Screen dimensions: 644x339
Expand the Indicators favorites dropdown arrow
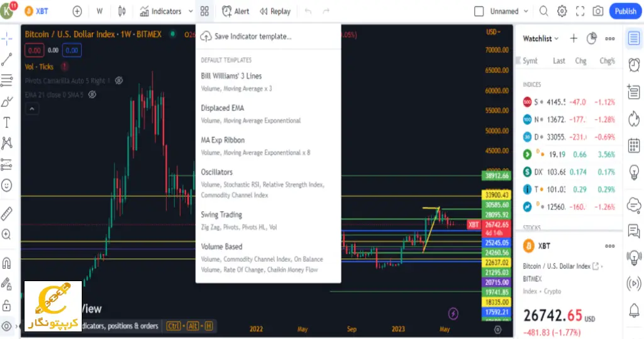coord(191,11)
